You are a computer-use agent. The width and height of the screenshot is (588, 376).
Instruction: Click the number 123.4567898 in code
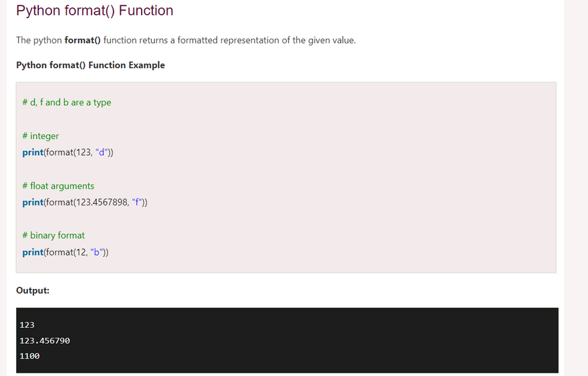102,202
